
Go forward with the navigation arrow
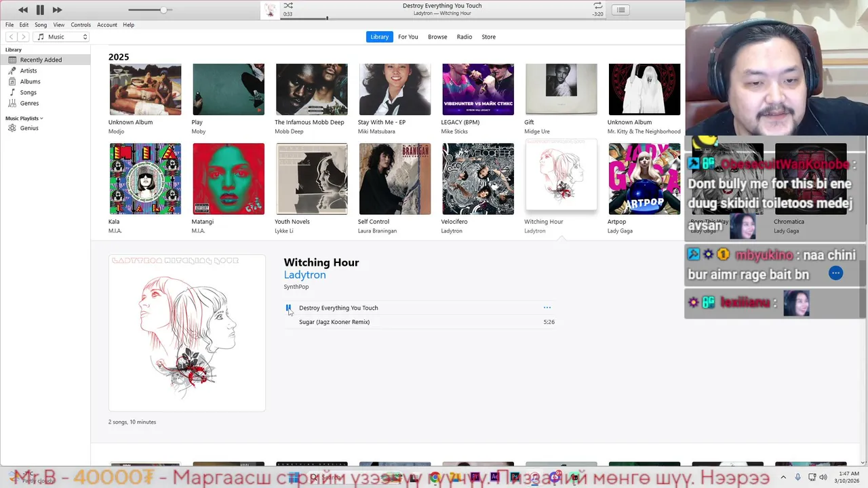(x=24, y=37)
